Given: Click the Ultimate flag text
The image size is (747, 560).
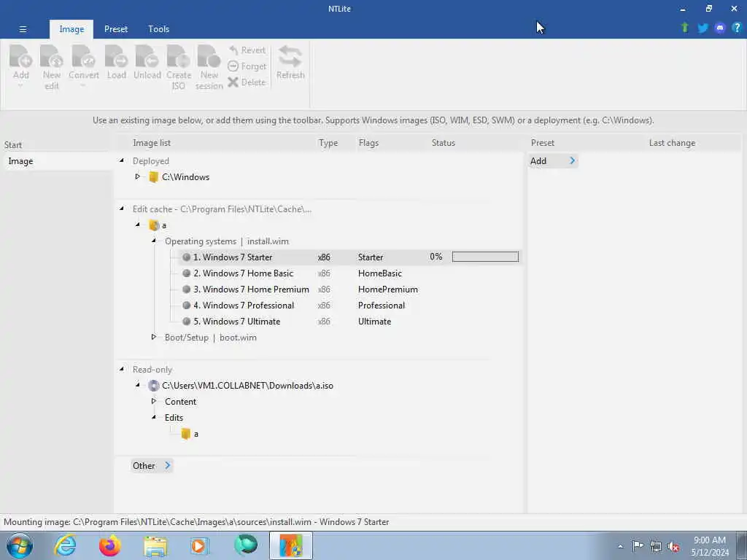Looking at the screenshot, I should [374, 322].
